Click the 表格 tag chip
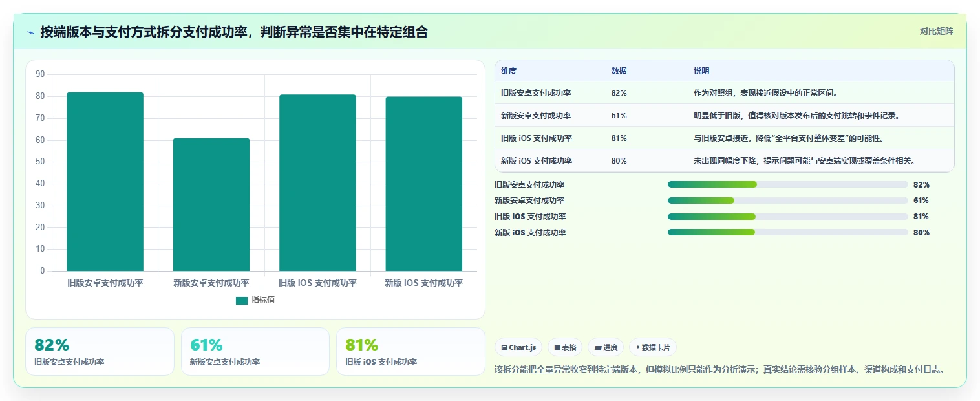The height and width of the screenshot is (401, 980). pyautogui.click(x=565, y=347)
